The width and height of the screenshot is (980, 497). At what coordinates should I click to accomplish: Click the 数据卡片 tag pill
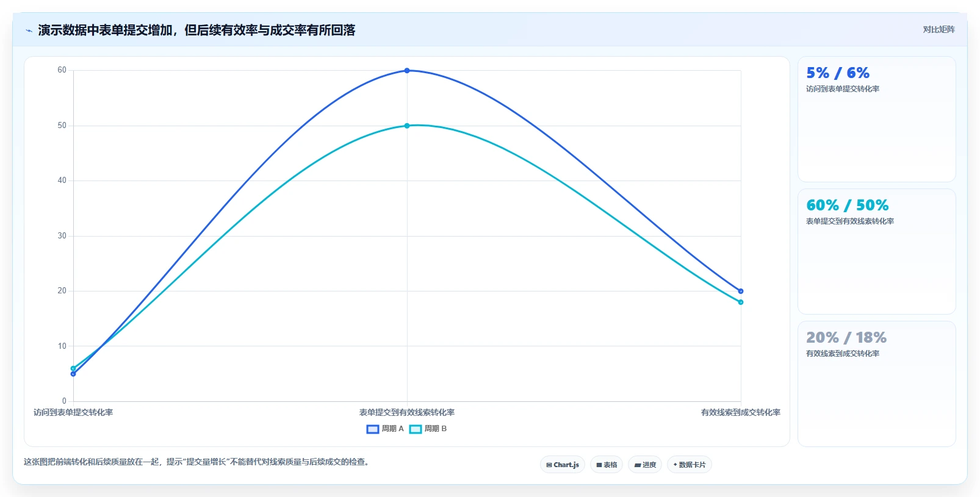tap(690, 465)
